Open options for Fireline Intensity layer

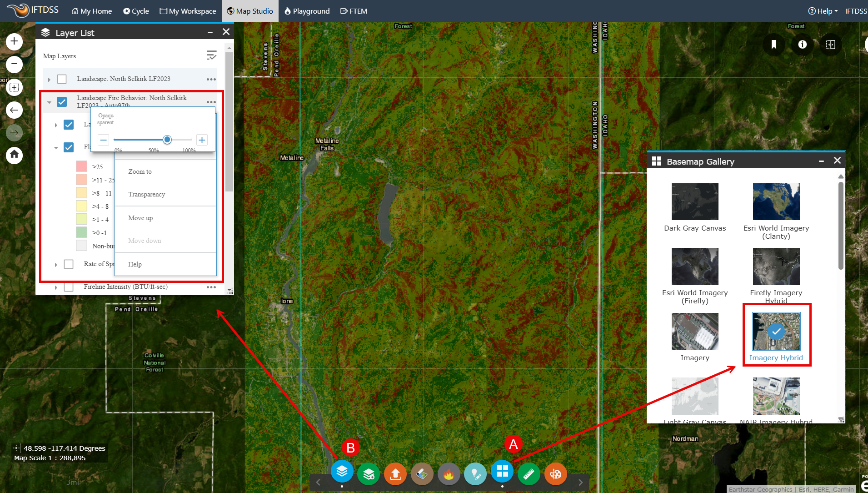click(211, 287)
